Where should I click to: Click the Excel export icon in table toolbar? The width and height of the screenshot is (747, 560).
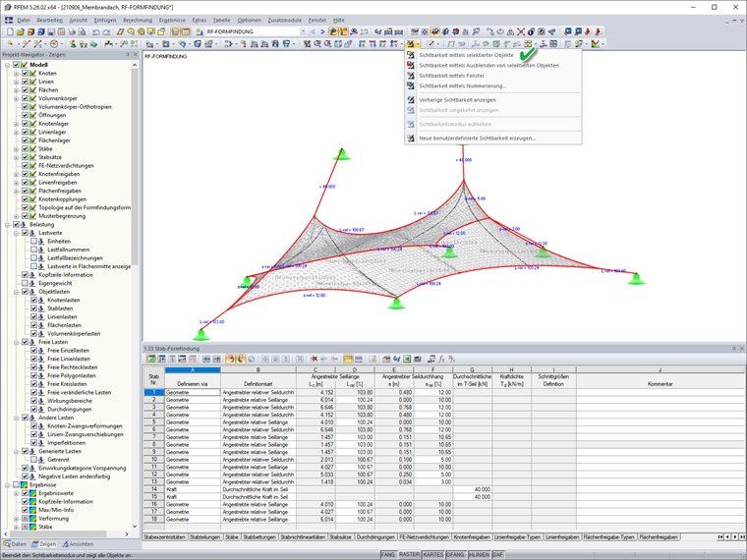tap(407, 359)
